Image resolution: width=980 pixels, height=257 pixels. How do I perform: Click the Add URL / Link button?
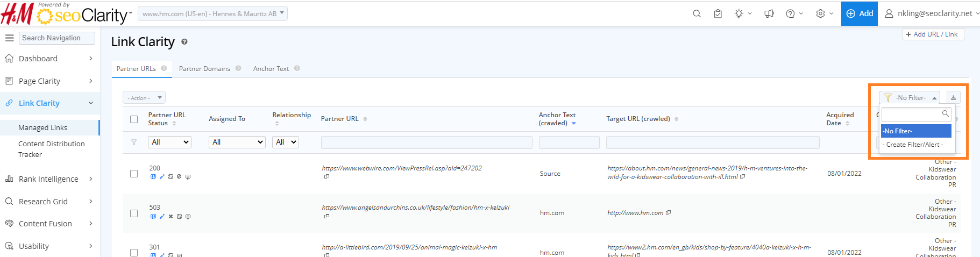pos(933,34)
